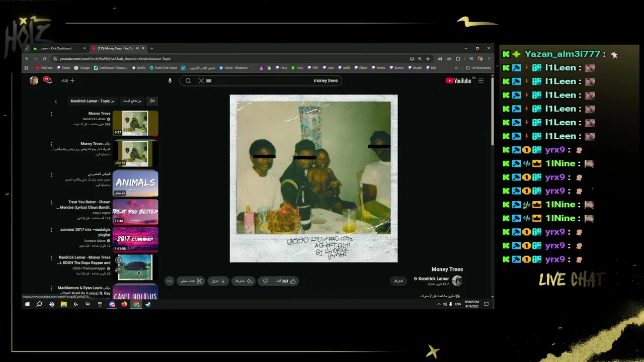Image resolution: width=644 pixels, height=362 pixels.
Task: Click 'Treat You Better - Shawn Mendes' title
Action: tap(84, 205)
